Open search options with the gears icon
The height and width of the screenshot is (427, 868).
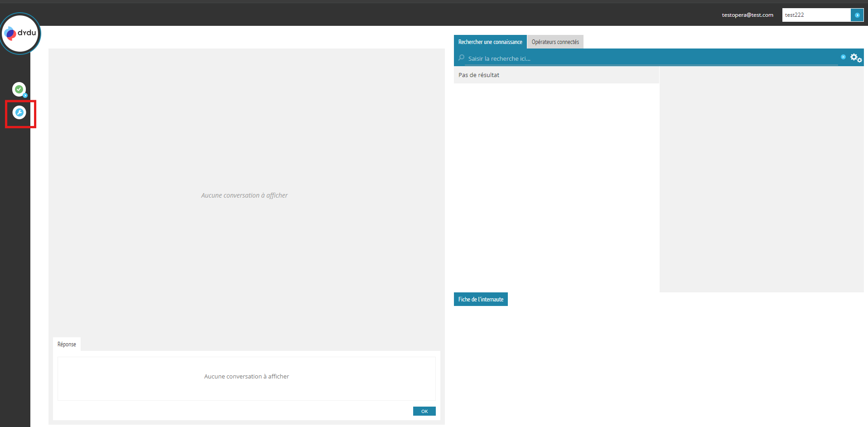[856, 58]
